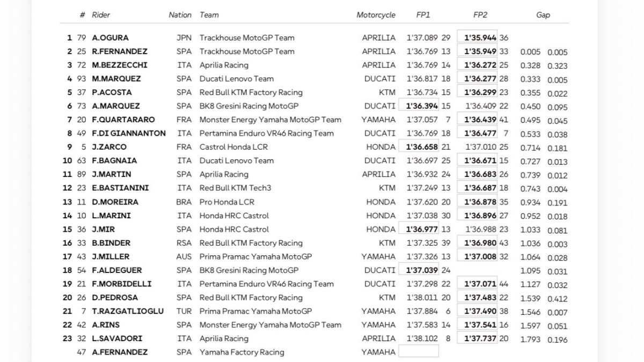644x362 pixels.
Task: Select the Gap column header
Action: point(543,15)
